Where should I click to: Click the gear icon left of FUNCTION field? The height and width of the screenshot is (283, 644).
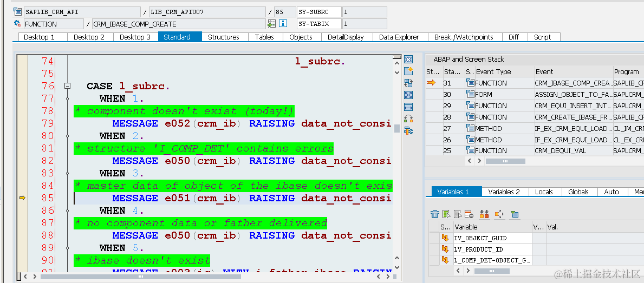(x=17, y=24)
